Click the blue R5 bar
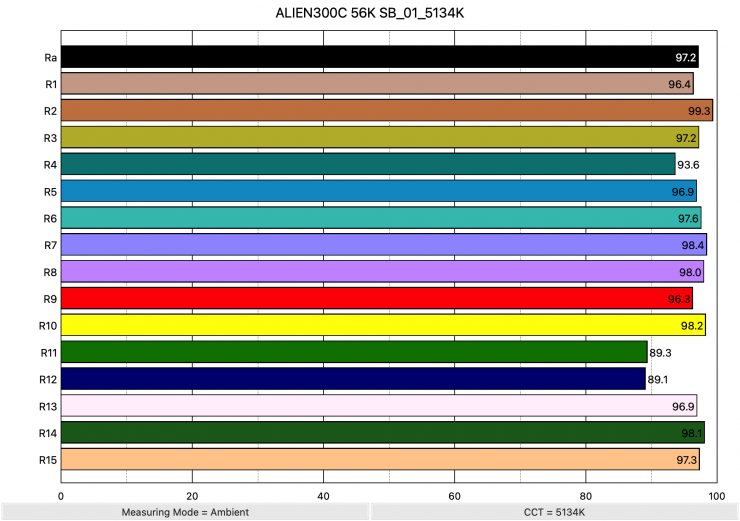 pos(378,191)
